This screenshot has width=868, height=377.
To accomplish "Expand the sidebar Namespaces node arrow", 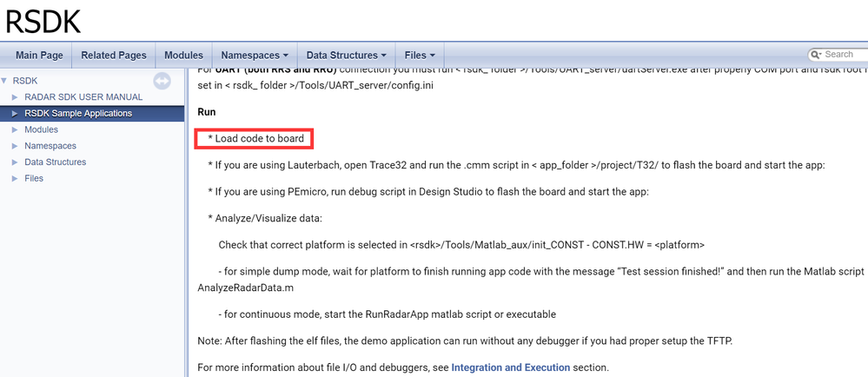I will tap(15, 146).
